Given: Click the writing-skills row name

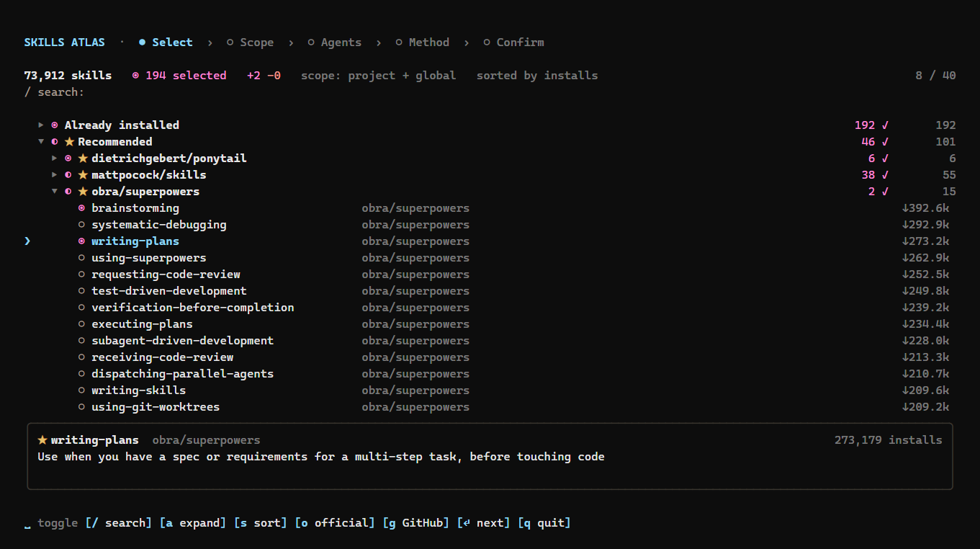Looking at the screenshot, I should click(139, 390).
